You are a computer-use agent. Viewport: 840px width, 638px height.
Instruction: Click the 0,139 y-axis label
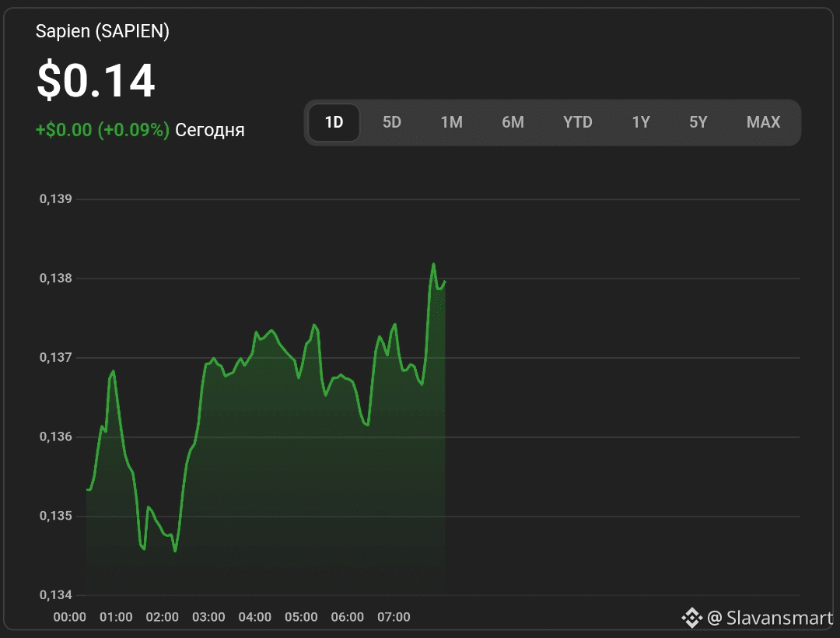tap(55, 199)
